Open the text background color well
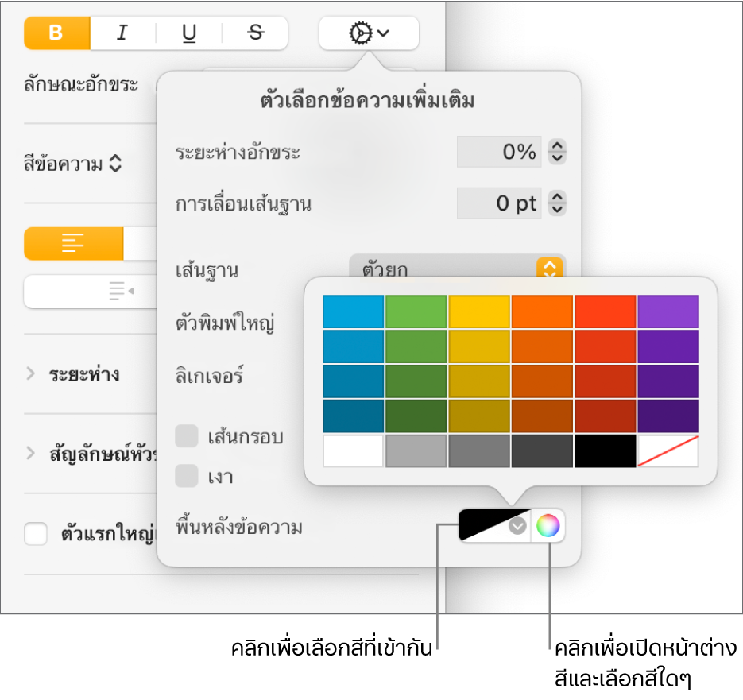 tap(495, 525)
